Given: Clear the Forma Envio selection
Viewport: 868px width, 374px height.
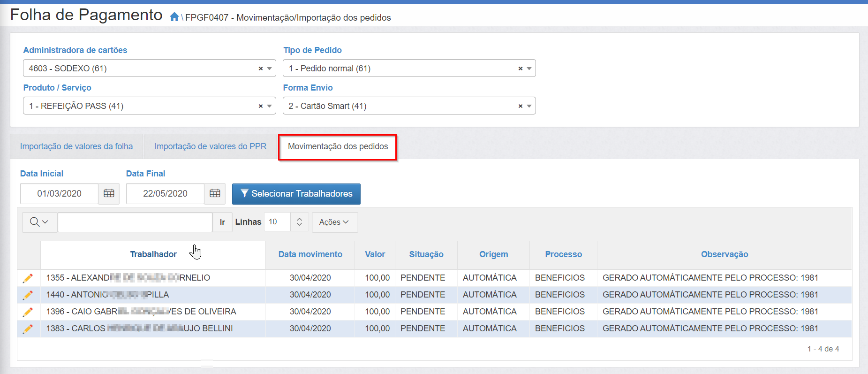Looking at the screenshot, I should point(521,106).
